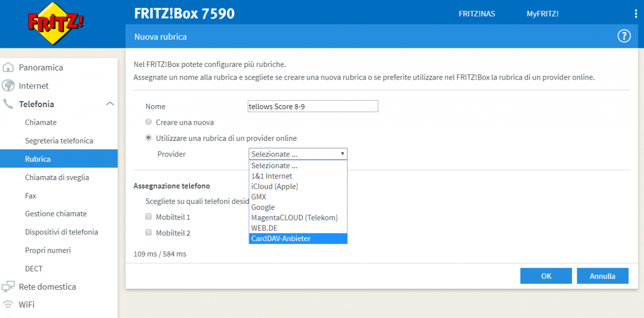Click the WiFi signal icon

point(8,304)
